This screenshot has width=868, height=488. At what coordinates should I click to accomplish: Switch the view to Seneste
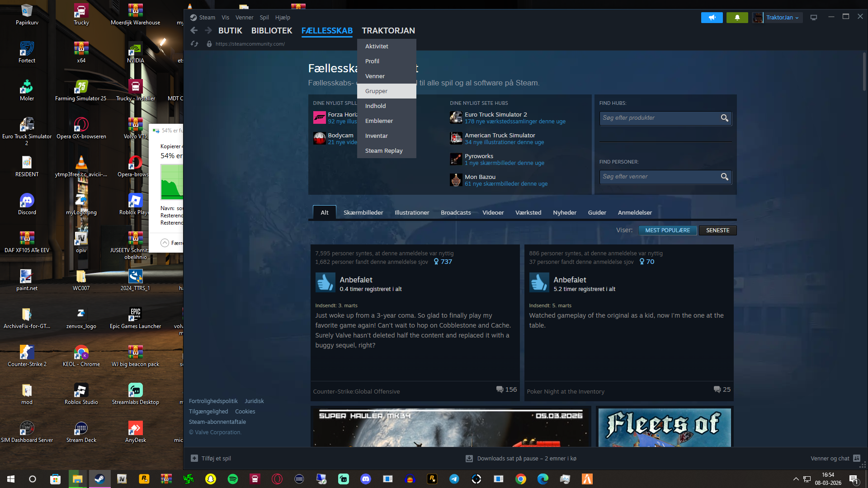tap(717, 230)
